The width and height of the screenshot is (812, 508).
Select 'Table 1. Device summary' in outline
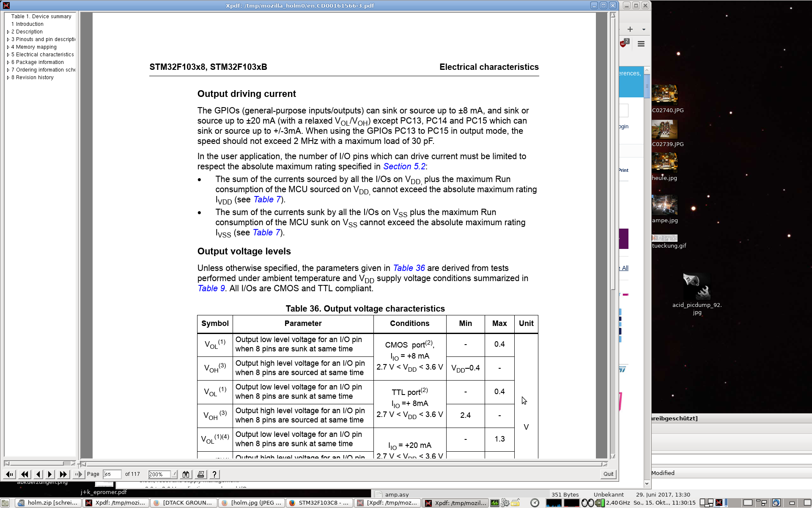click(41, 17)
